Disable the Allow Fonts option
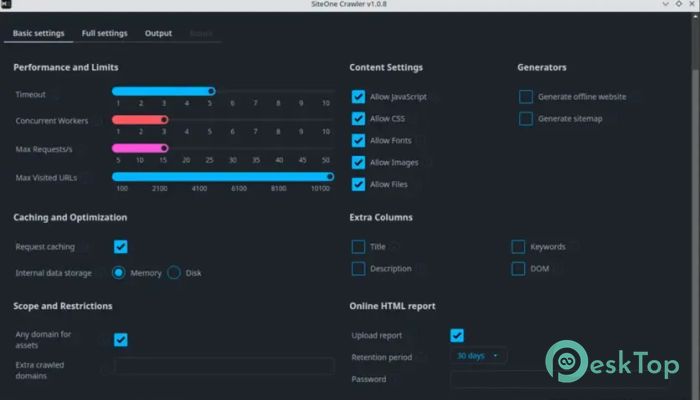700x400 pixels. (x=358, y=141)
